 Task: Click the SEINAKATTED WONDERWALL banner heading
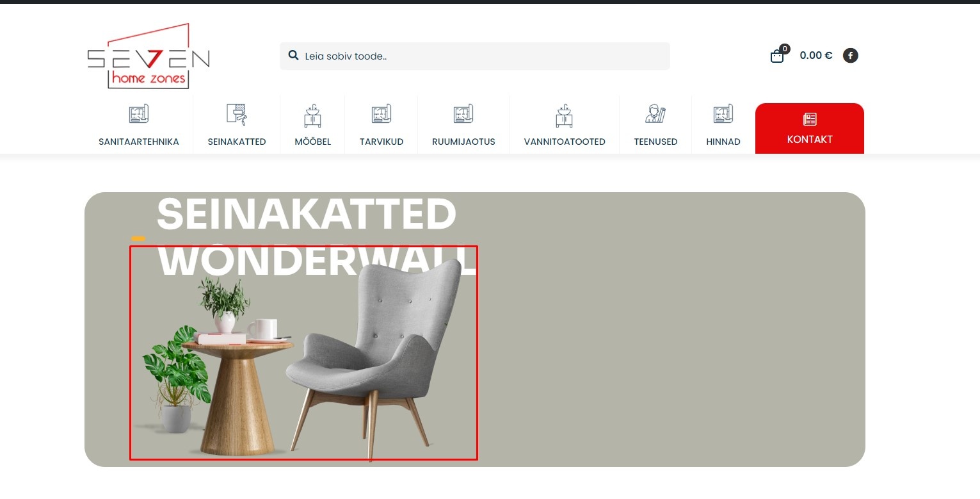click(317, 237)
